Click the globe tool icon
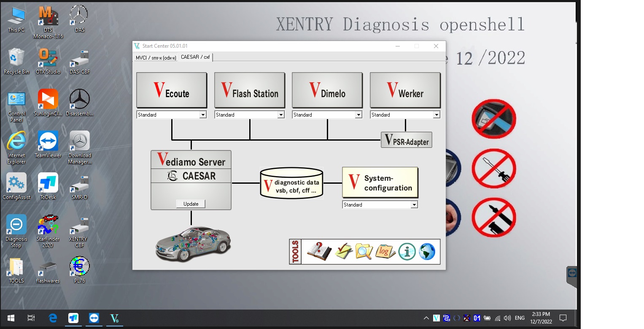 [427, 252]
